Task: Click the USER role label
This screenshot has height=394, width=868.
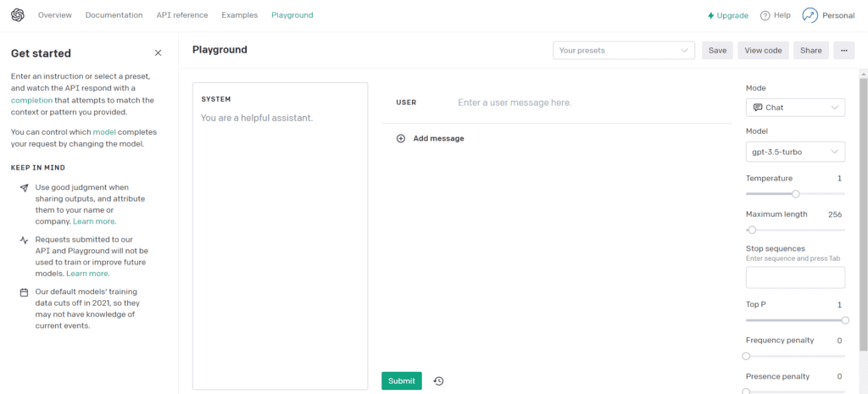Action: (406, 103)
